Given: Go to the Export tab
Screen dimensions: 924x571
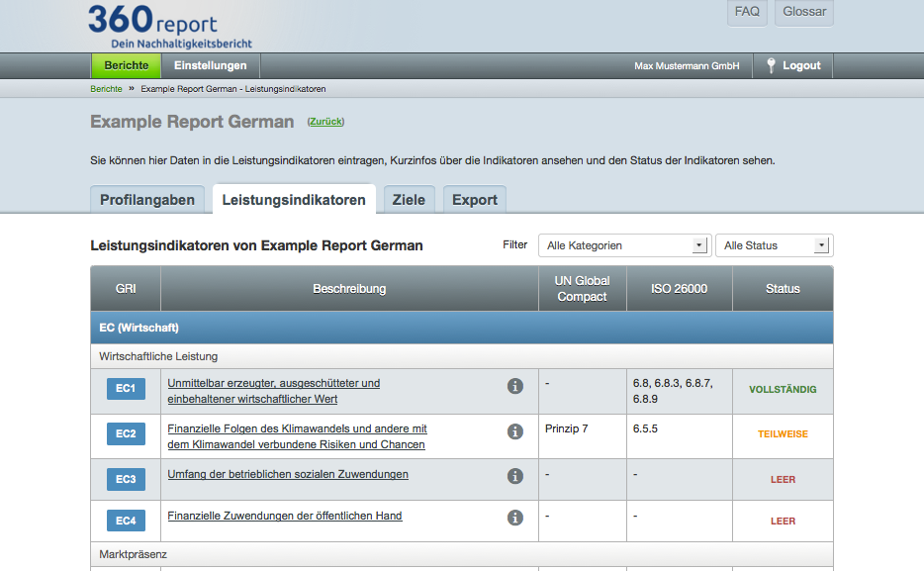Looking at the screenshot, I should (x=475, y=200).
